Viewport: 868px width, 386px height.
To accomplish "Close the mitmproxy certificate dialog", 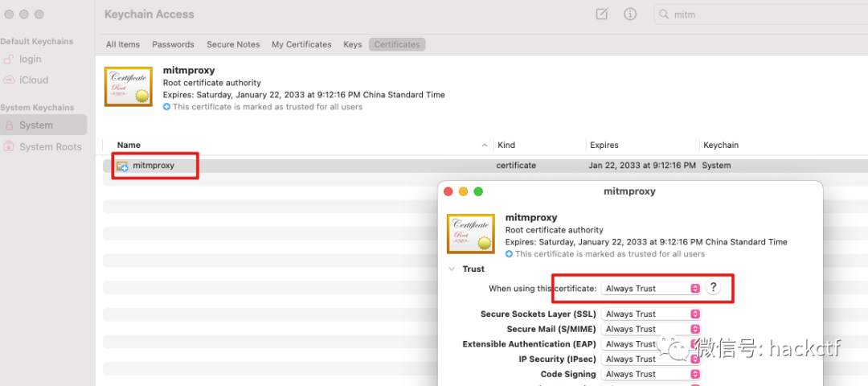I will click(x=448, y=191).
